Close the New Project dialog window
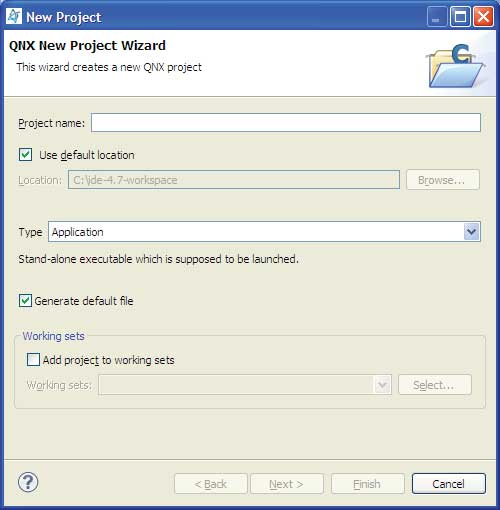The width and height of the screenshot is (500, 510). [483, 16]
